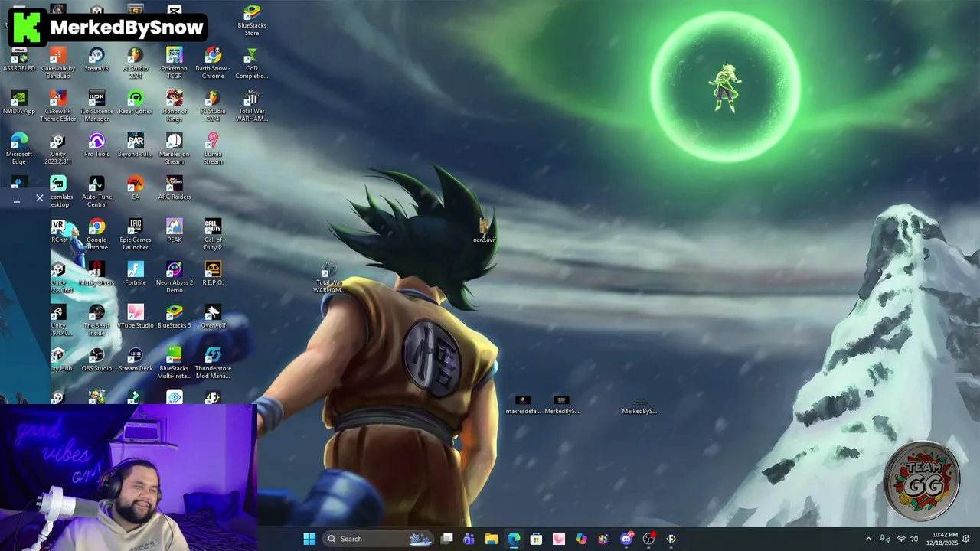Open the Windows Start menu
This screenshot has height=551, width=980.
pos(309,539)
